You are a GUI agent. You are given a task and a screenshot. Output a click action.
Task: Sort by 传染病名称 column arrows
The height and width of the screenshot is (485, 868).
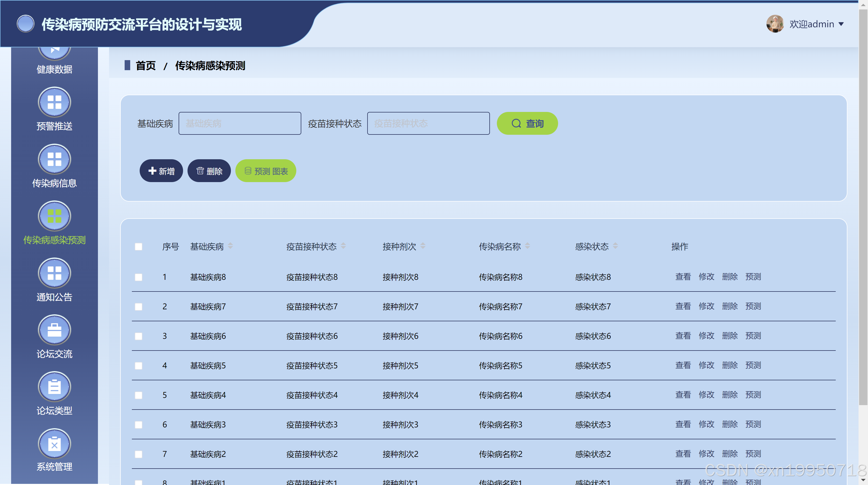coord(527,246)
